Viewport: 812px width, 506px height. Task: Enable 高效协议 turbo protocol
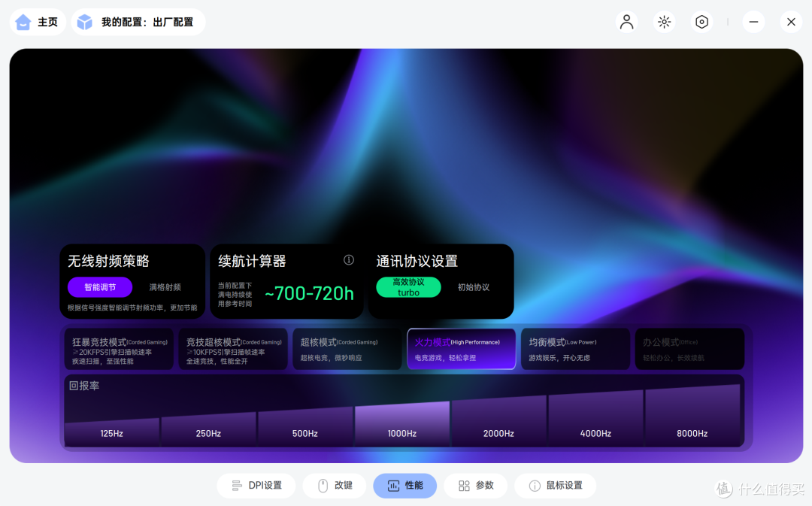(408, 287)
